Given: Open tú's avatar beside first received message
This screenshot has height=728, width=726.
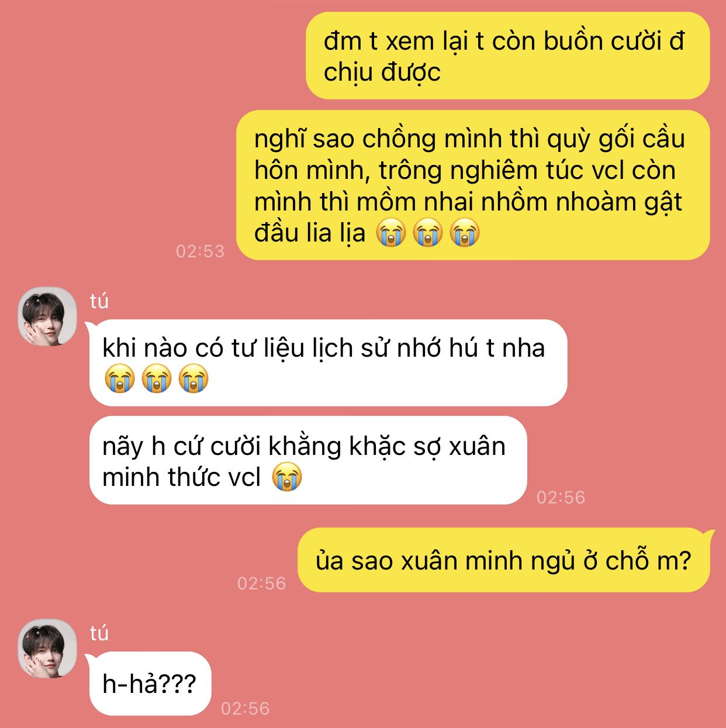Looking at the screenshot, I should pos(47,316).
